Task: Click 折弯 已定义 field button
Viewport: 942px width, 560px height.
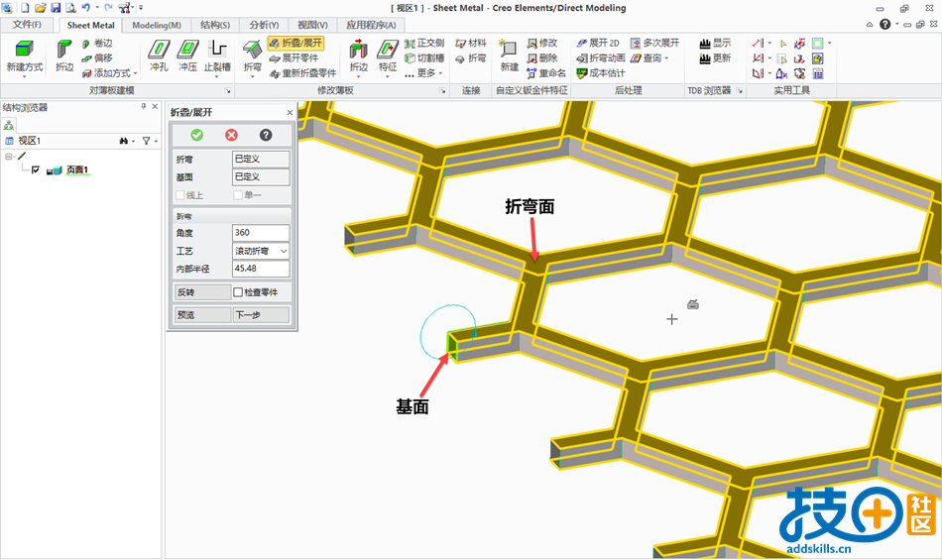Action: (x=261, y=159)
